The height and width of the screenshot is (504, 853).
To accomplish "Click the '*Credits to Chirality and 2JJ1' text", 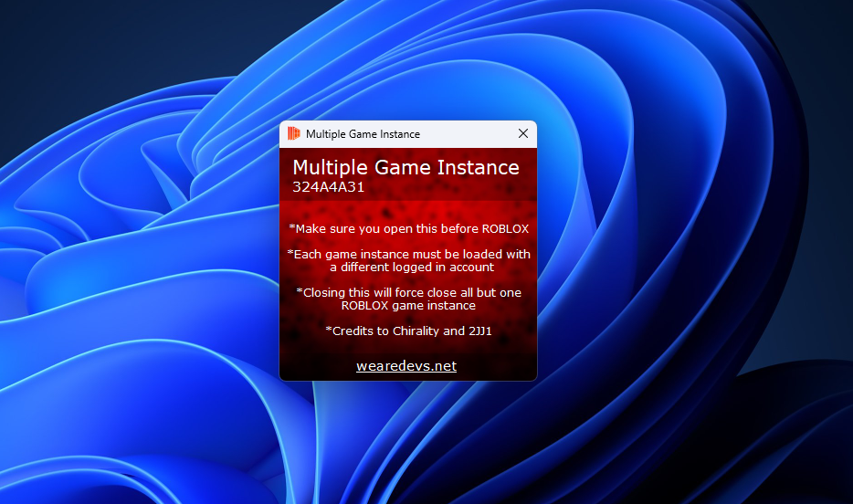I will (x=408, y=331).
